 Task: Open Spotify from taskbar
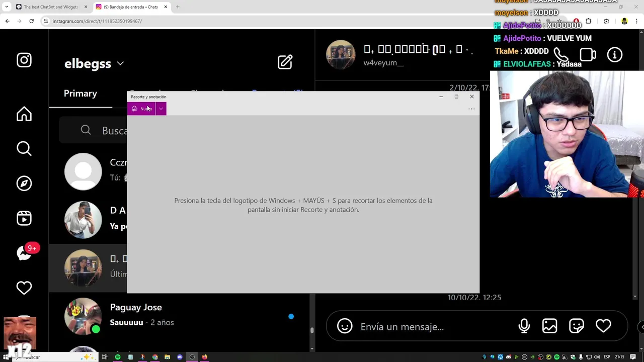pyautogui.click(x=118, y=357)
